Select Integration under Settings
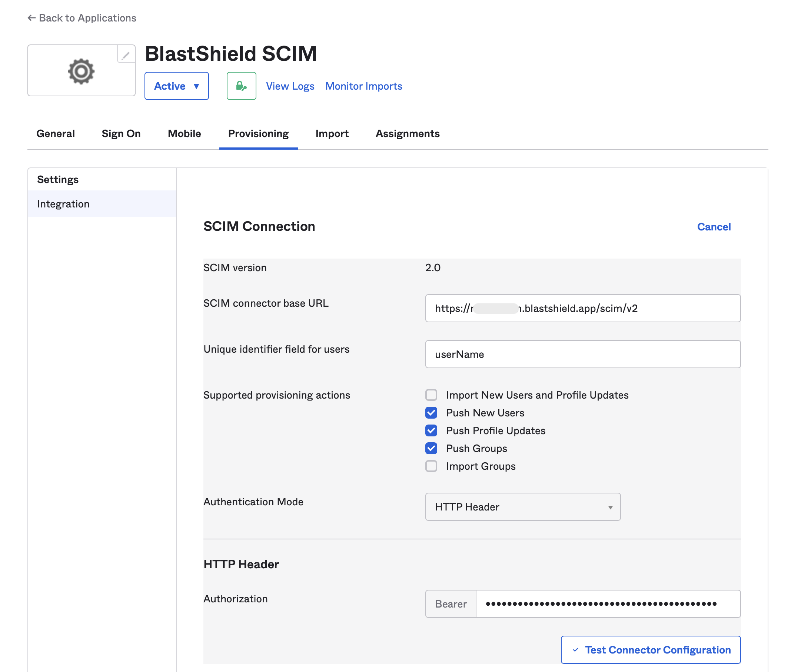The width and height of the screenshot is (801, 672). (63, 204)
